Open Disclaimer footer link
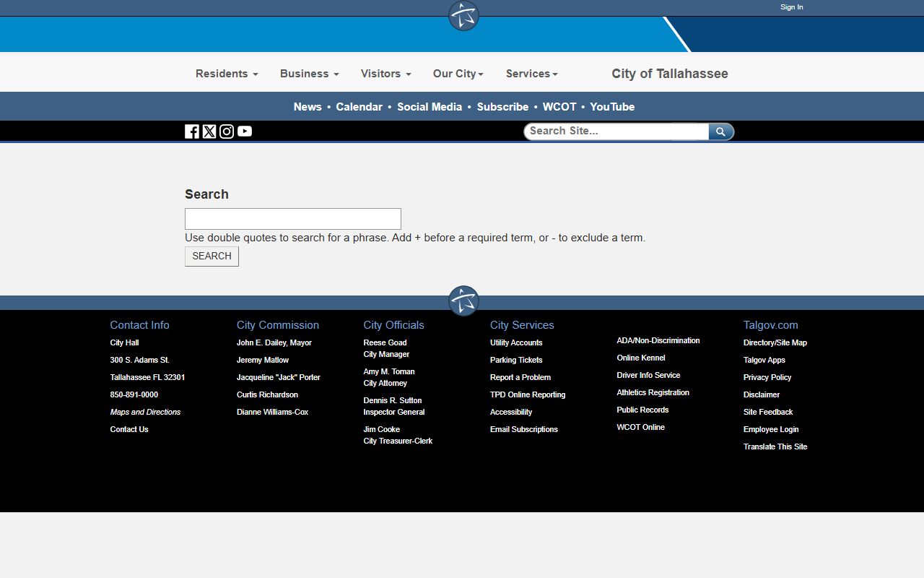Viewport: 924px width, 578px height. pos(762,394)
